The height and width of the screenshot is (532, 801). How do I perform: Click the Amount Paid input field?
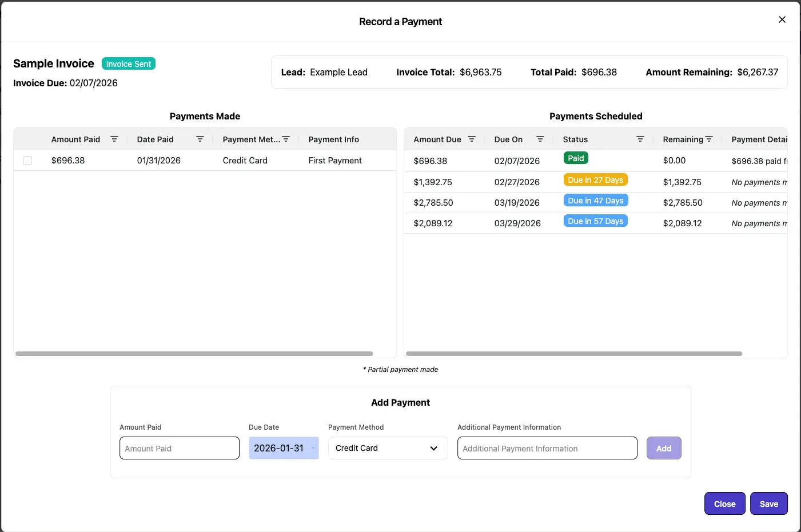pyautogui.click(x=179, y=448)
